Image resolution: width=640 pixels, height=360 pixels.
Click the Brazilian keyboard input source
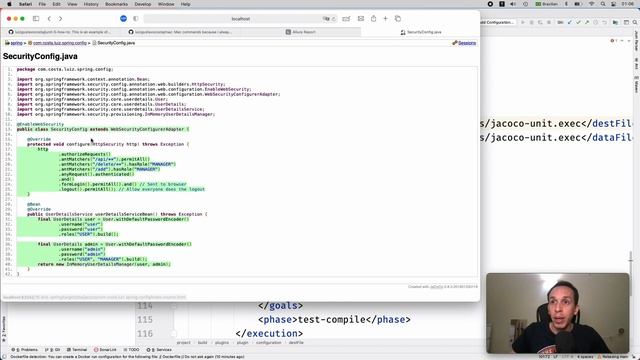(546, 4)
